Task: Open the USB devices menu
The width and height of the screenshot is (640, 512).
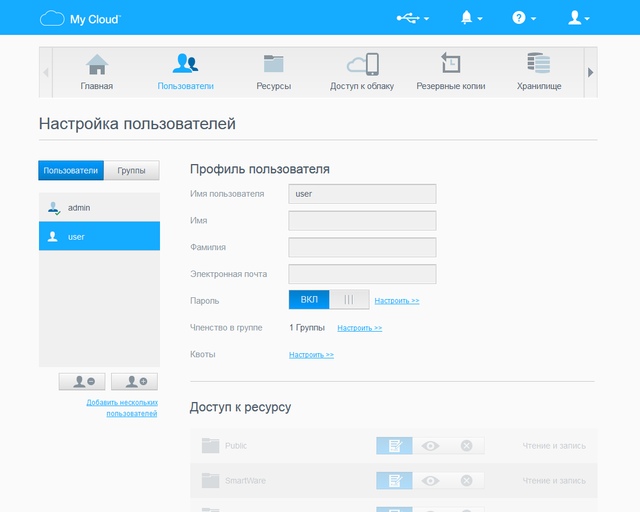Action: click(413, 18)
